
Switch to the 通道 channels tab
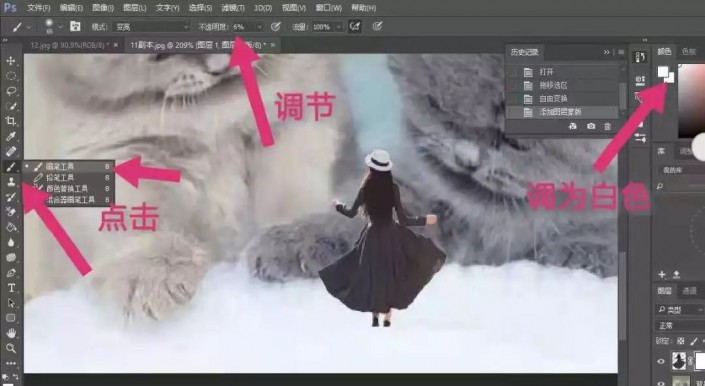point(689,291)
